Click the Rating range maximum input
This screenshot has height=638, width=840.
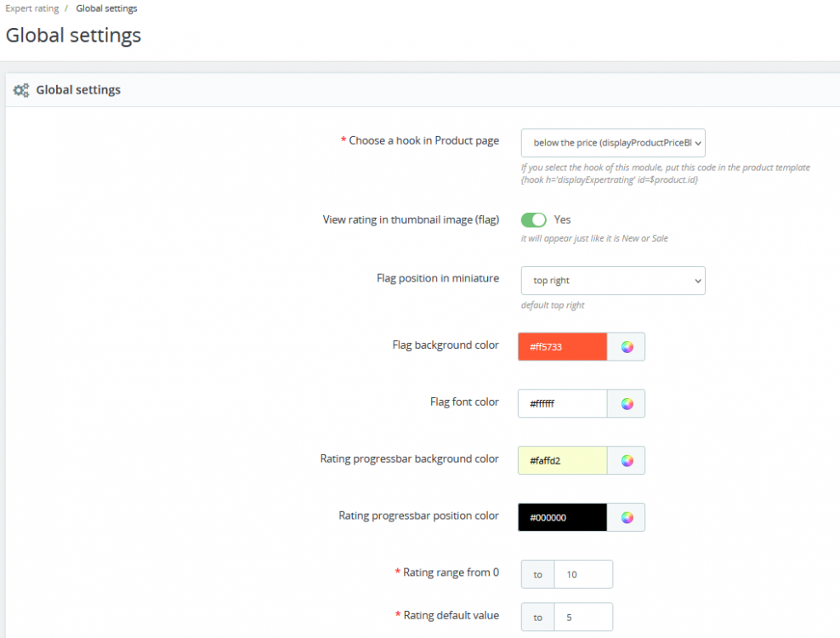[x=583, y=574]
